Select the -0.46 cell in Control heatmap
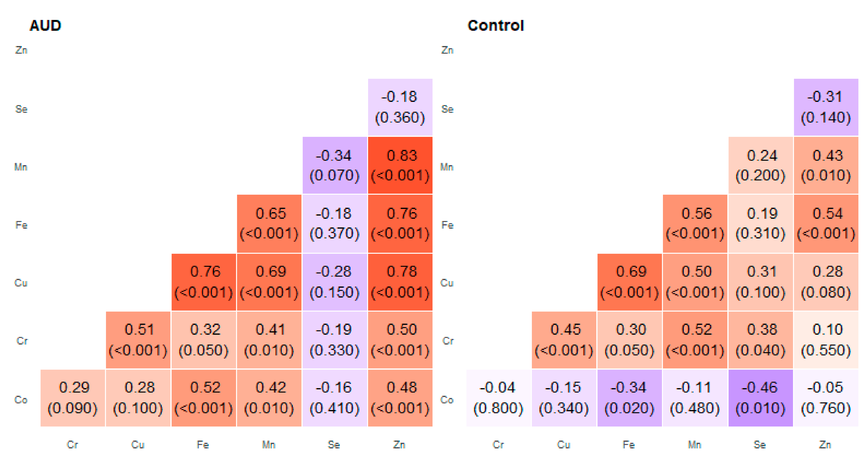This screenshot has width=868, height=459. [761, 398]
